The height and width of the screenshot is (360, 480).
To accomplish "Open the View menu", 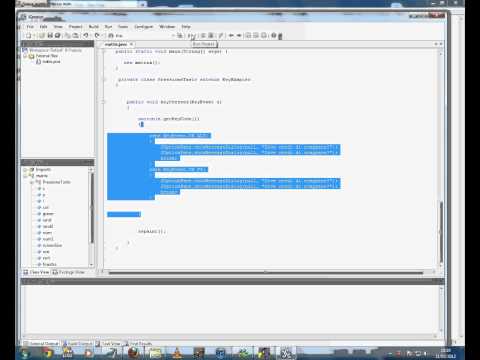I will point(58,27).
